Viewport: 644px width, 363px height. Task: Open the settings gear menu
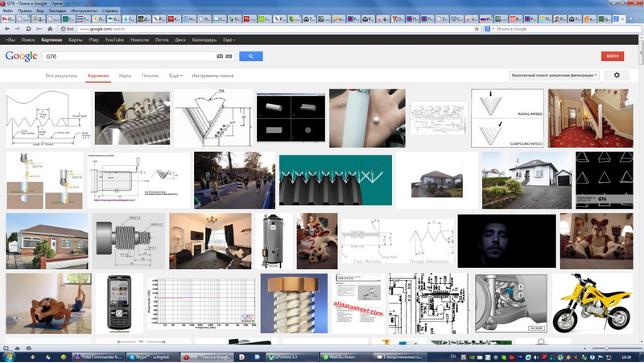pos(617,75)
